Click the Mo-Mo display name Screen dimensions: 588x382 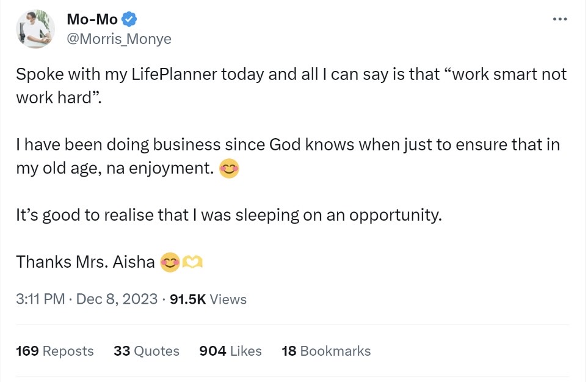(92, 20)
